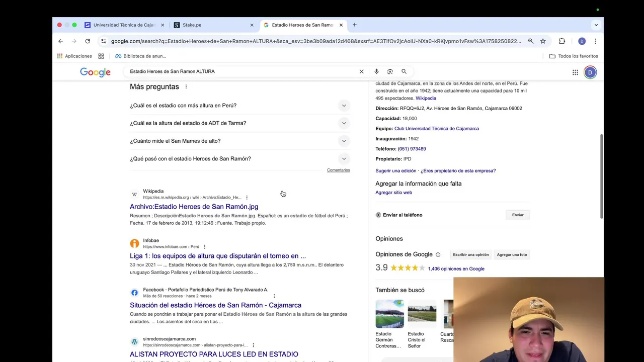Open the tab search dropdown arrow

596,25
